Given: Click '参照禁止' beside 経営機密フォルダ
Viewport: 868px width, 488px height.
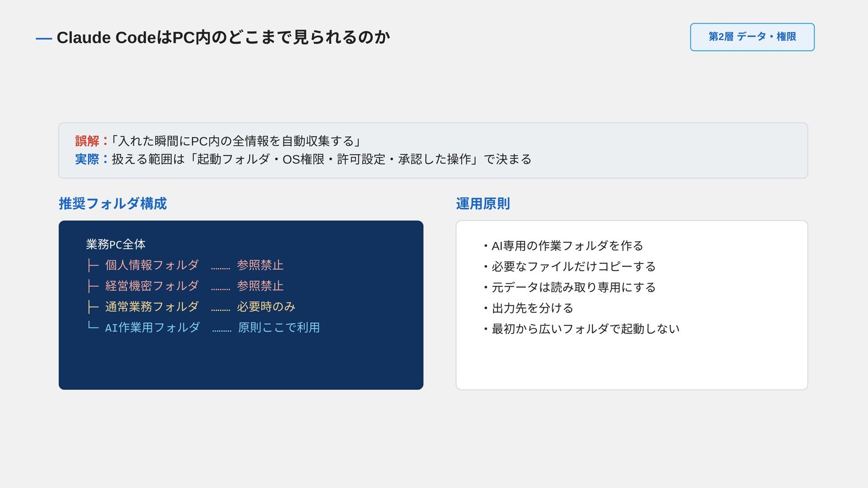Looking at the screenshot, I should click(260, 286).
